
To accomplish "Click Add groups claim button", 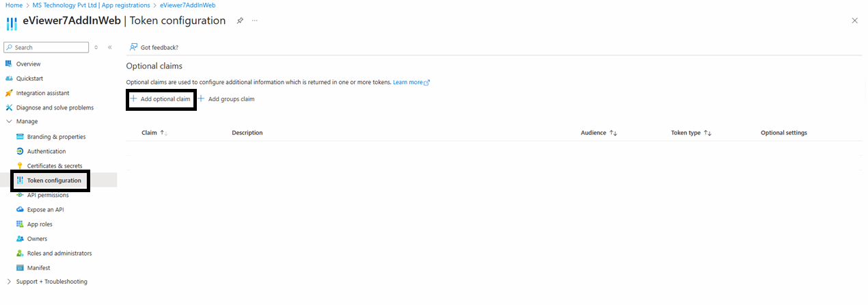I will (226, 99).
